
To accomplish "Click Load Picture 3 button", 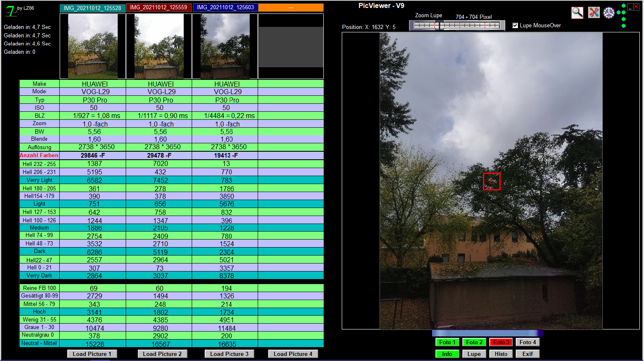I will (229, 354).
